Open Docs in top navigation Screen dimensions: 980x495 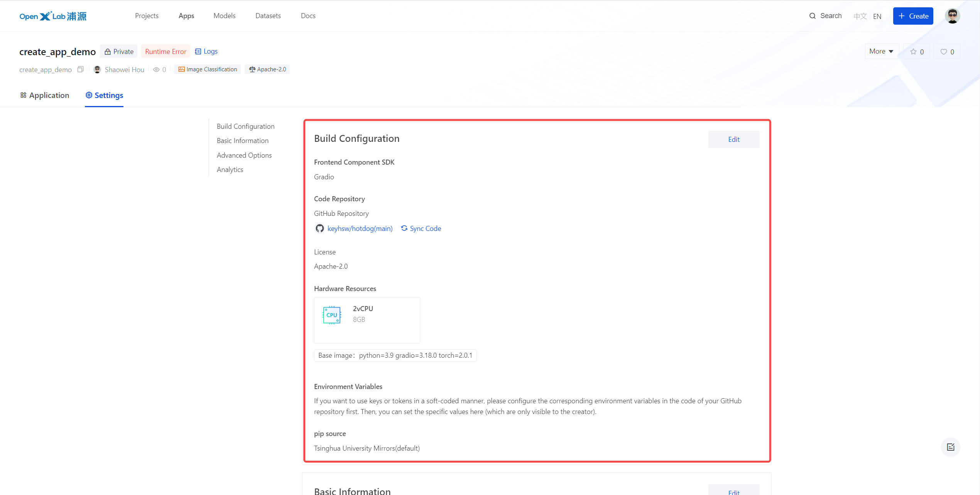(308, 16)
